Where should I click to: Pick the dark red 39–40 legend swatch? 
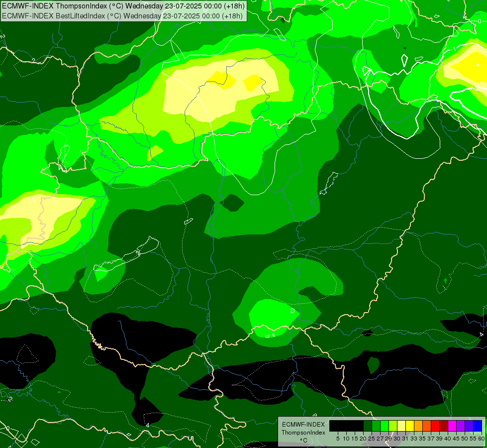pyautogui.click(x=444, y=426)
